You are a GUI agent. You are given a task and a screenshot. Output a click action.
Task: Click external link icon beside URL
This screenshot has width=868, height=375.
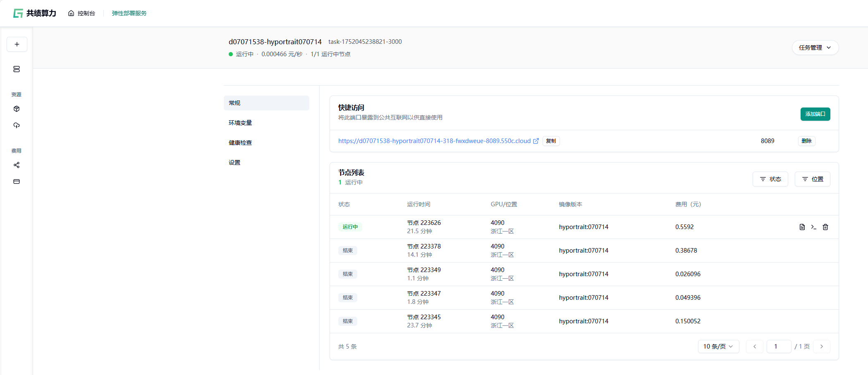[536, 141]
